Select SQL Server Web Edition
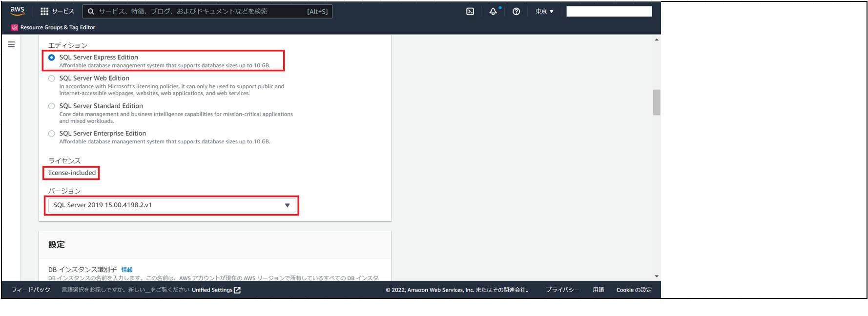Viewport: 868px width, 316px height. [51, 79]
